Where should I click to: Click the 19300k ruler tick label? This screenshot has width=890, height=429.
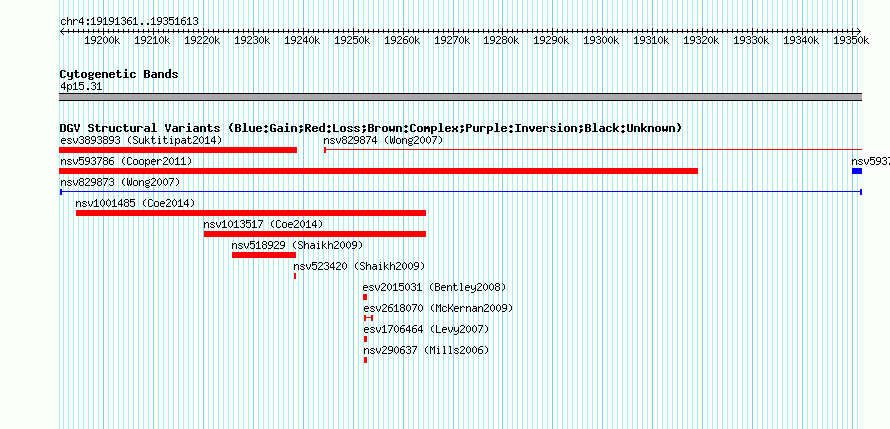tap(602, 40)
